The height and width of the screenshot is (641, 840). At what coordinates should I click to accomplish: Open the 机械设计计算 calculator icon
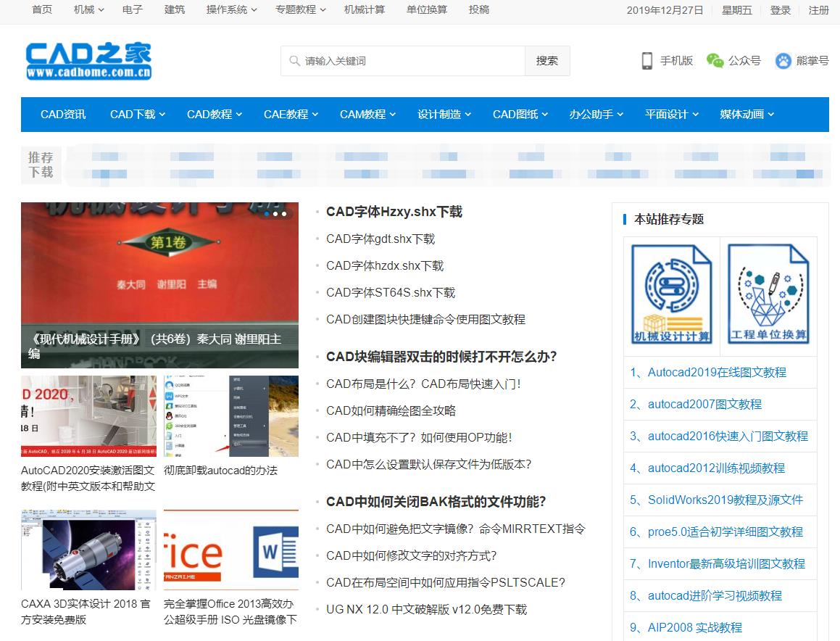click(671, 294)
